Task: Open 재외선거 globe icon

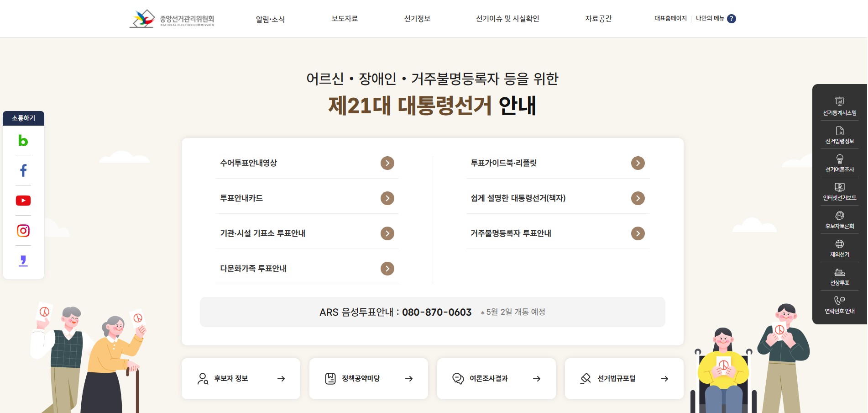Action: coord(840,244)
